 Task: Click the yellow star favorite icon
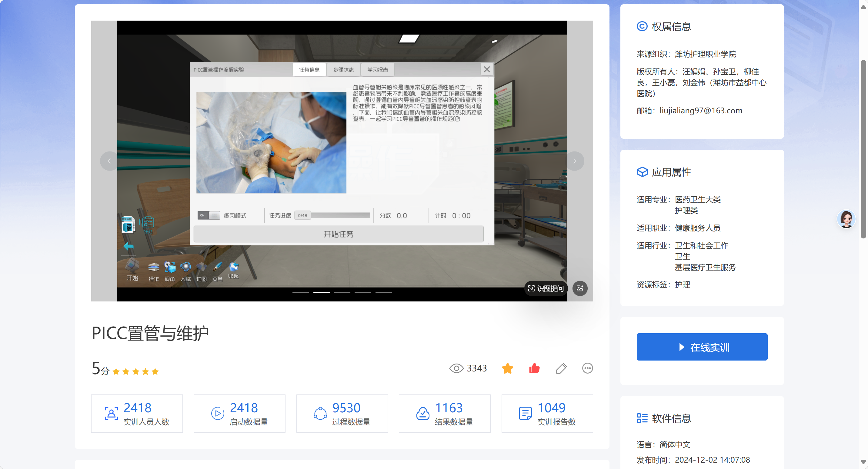point(507,368)
